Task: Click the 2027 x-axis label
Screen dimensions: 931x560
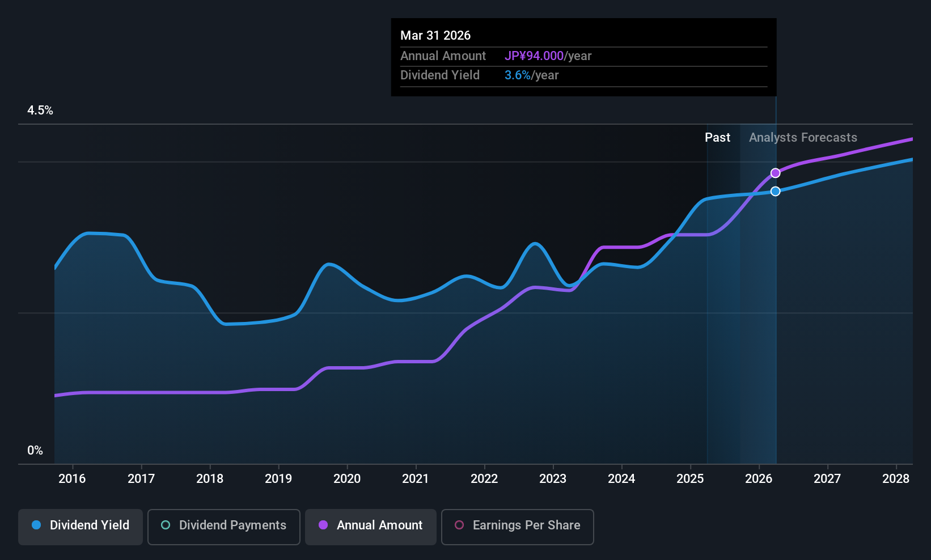Action: 827,479
